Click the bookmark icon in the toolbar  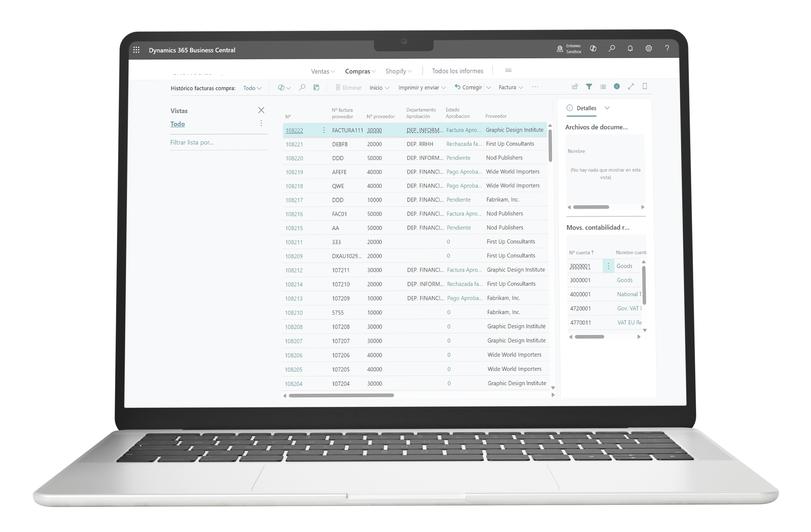coord(645,86)
